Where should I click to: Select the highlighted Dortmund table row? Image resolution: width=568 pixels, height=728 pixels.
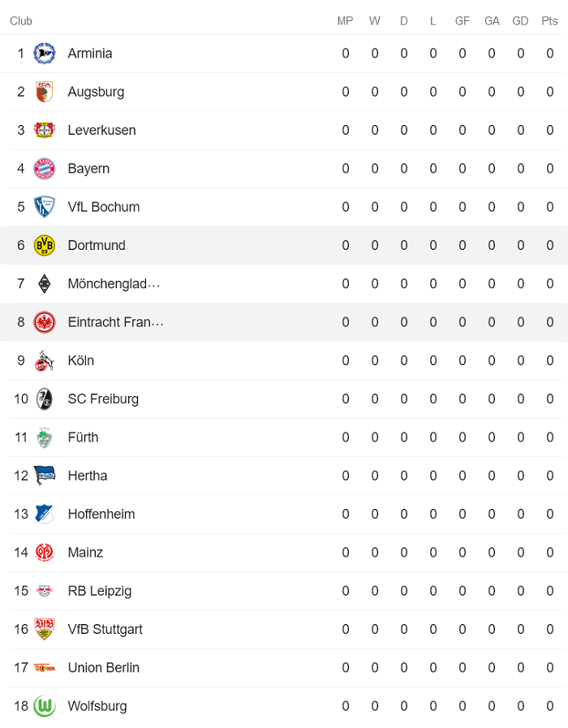pyautogui.click(x=284, y=245)
